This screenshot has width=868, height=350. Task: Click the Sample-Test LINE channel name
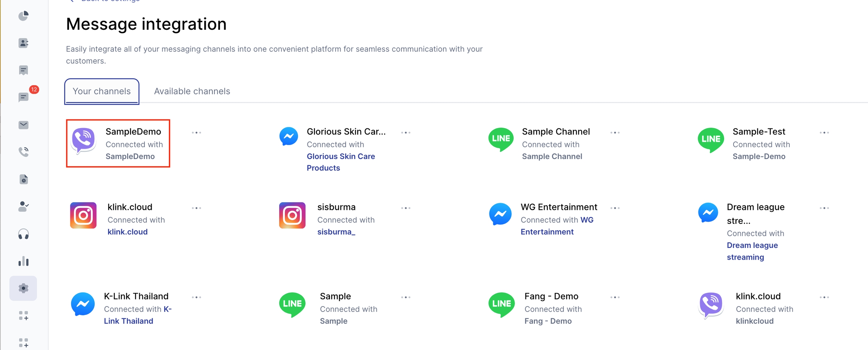point(759,131)
